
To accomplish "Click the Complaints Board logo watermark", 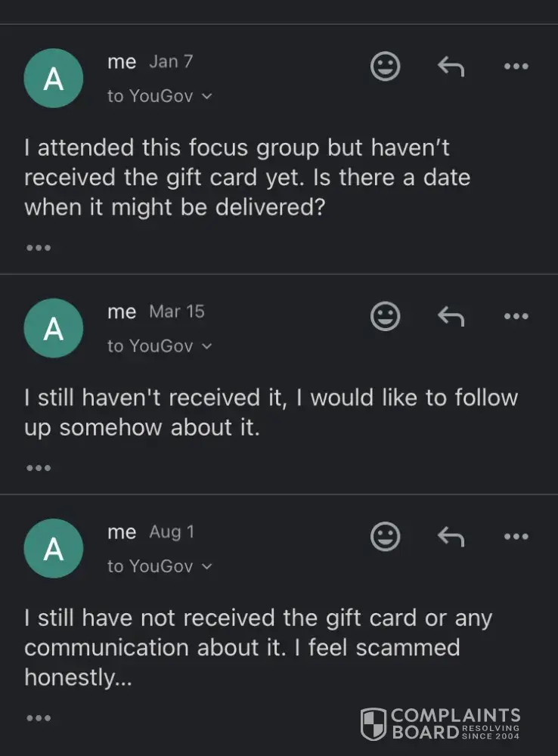I will point(440,724).
